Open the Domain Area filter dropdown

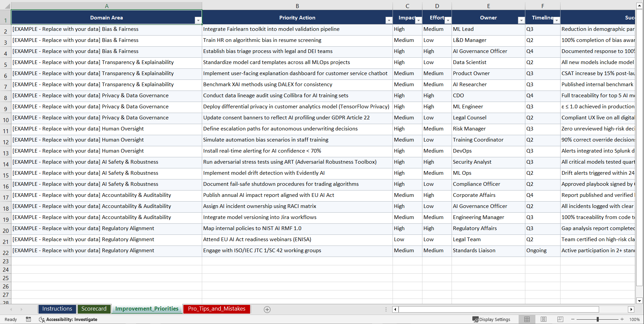tap(198, 20)
